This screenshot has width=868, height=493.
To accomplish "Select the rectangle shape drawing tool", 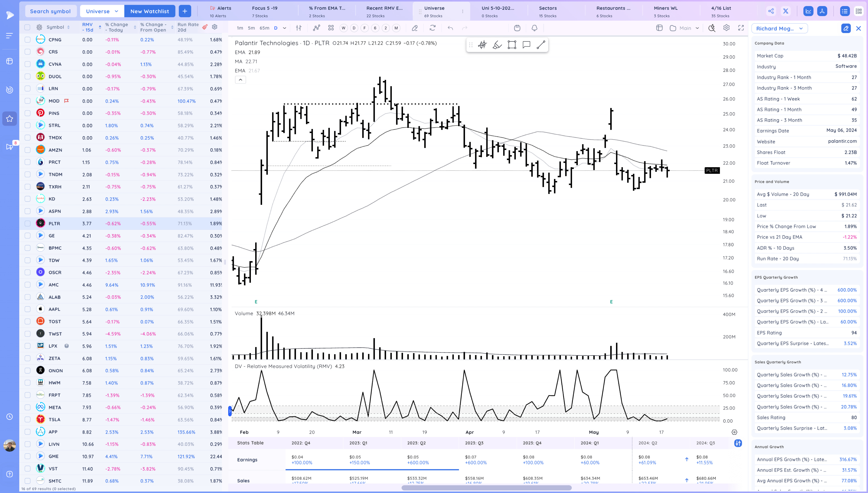I will point(512,45).
